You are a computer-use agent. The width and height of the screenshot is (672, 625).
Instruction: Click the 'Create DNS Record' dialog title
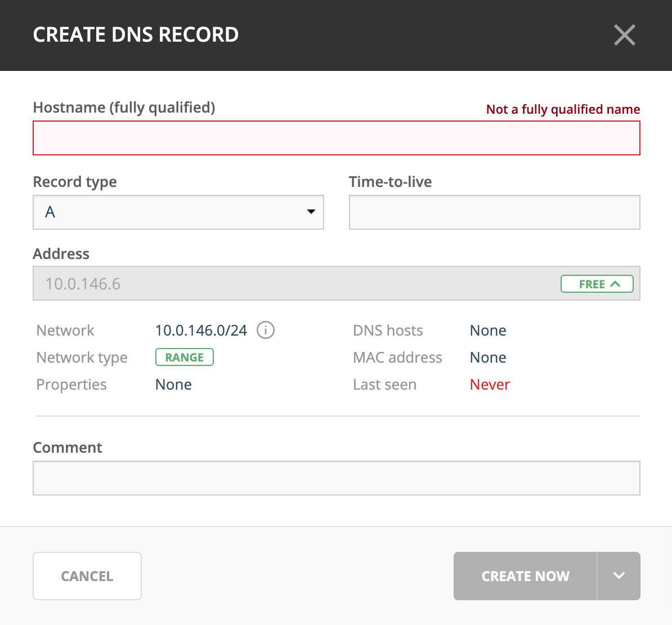point(136,35)
